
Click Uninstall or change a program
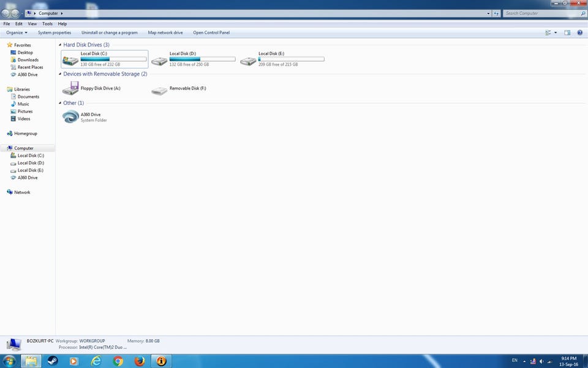point(110,33)
